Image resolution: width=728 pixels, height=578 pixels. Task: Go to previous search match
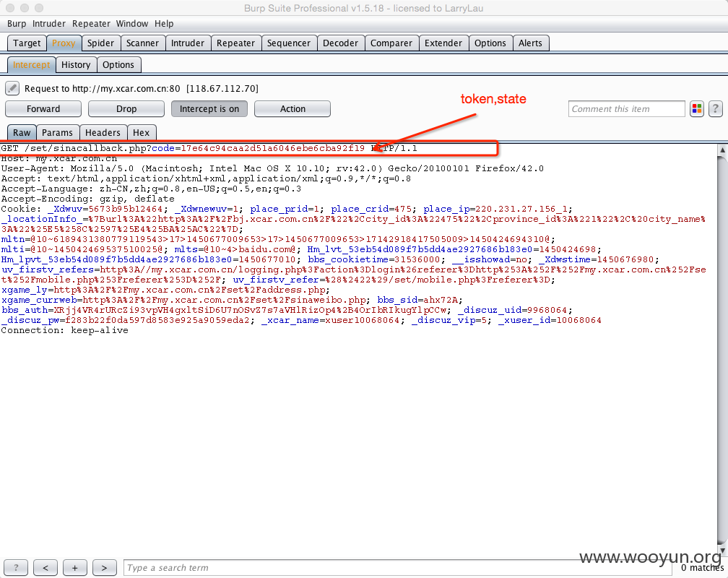[45, 567]
